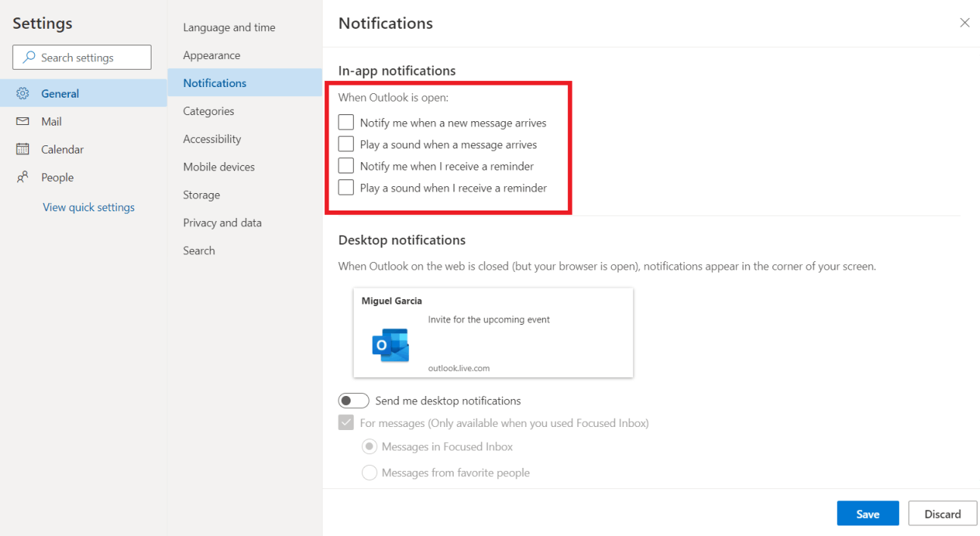Check Play a sound when I receive a reminder

(346, 187)
